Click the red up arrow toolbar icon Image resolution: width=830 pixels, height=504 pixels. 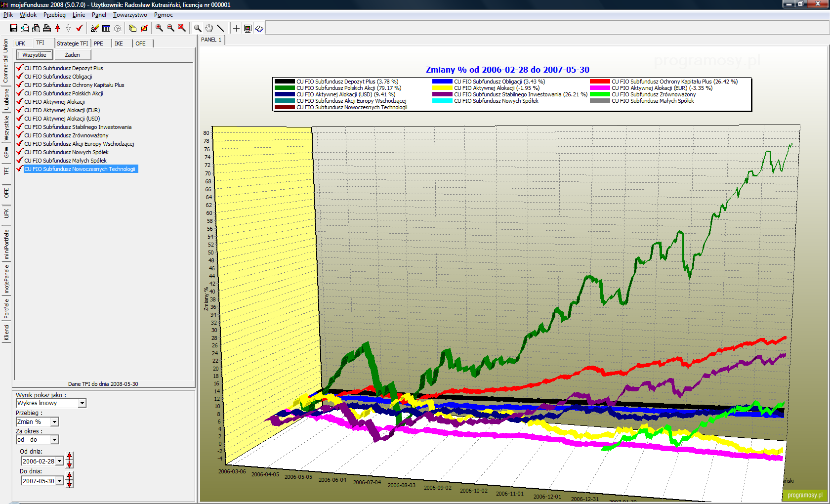click(57, 28)
